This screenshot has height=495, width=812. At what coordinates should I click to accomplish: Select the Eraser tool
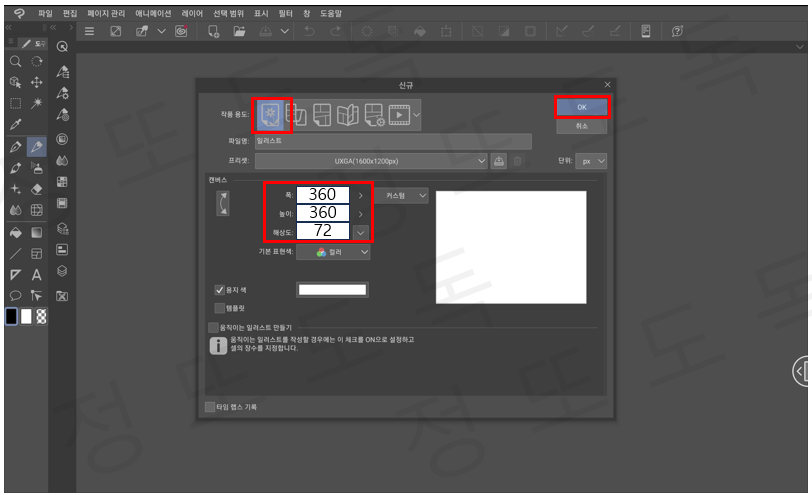click(x=37, y=189)
